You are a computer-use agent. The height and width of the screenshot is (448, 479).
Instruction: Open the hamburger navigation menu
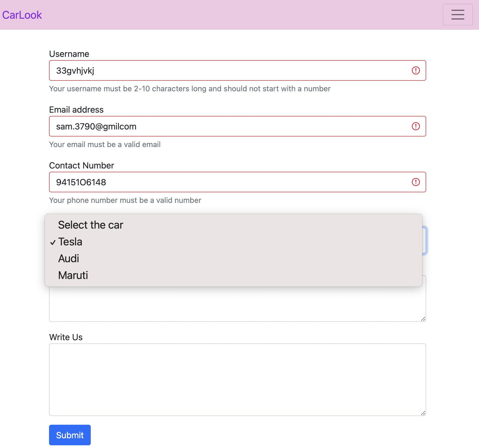point(458,15)
